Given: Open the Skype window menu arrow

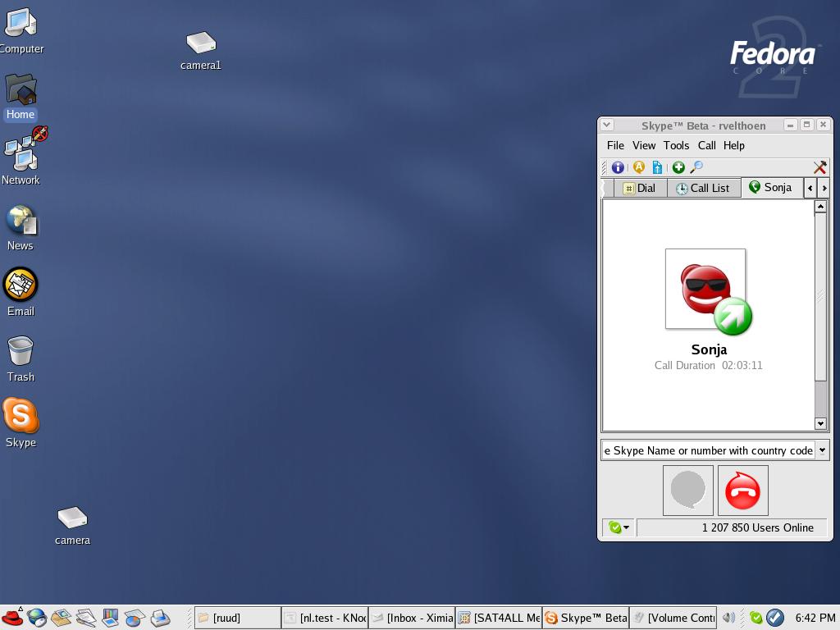Looking at the screenshot, I should [x=606, y=125].
